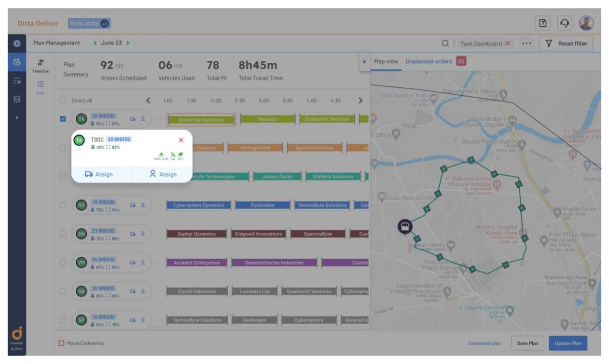Click the Update Plan button
The image size is (609, 364).
coord(568,343)
